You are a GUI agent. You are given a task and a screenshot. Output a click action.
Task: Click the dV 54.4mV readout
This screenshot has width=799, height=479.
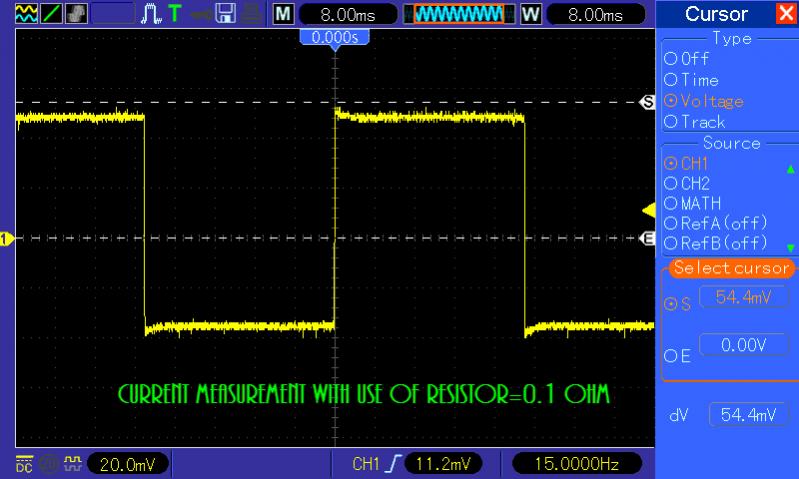(749, 415)
